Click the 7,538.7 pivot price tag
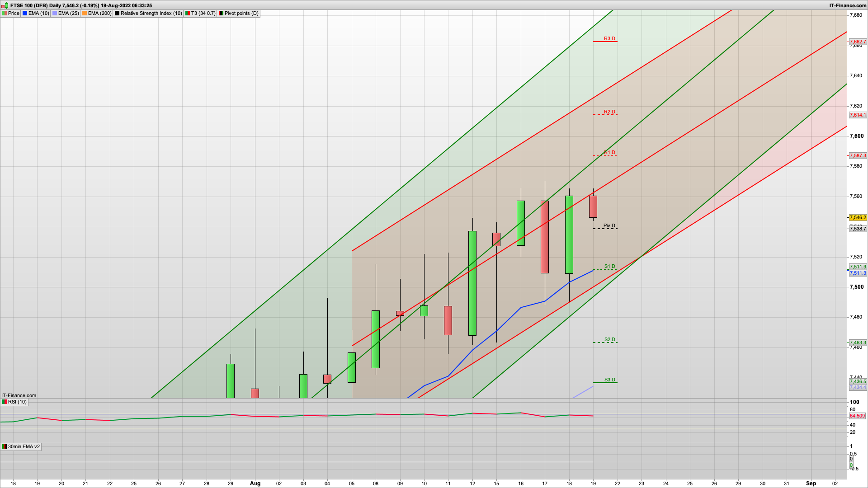 [x=858, y=229]
